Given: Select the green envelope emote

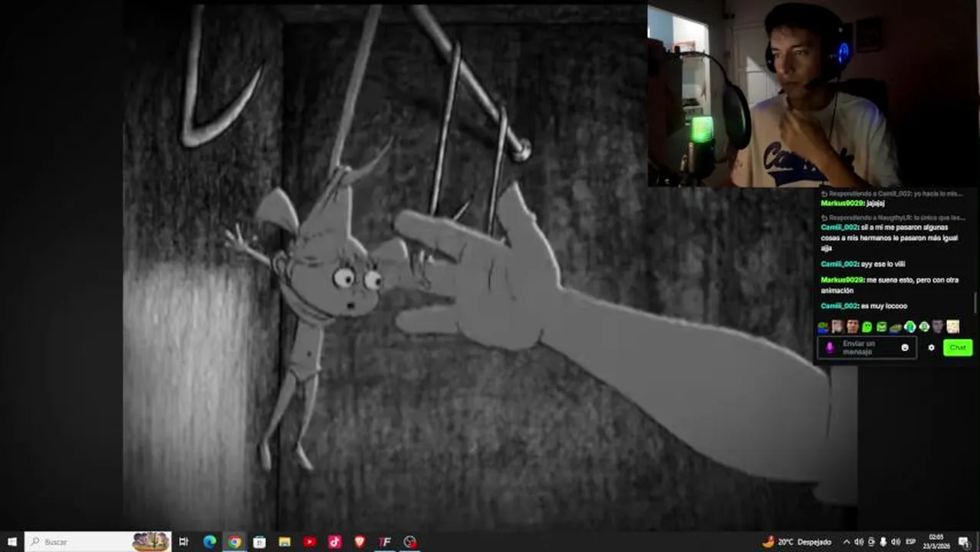Looking at the screenshot, I should (881, 327).
